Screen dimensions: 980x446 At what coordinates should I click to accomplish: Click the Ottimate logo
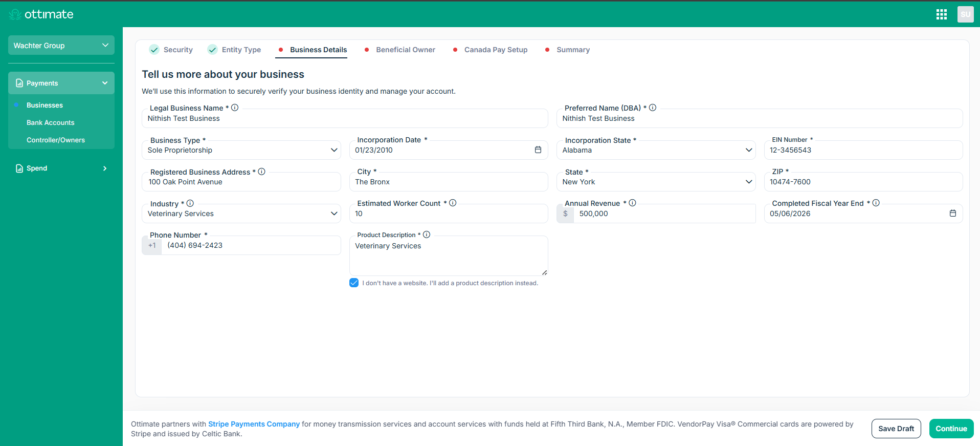tap(41, 14)
